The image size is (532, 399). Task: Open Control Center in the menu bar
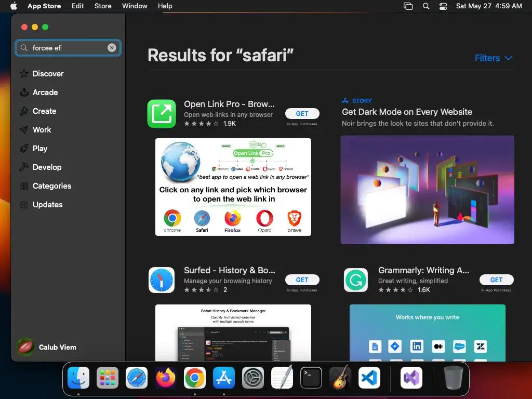tap(443, 6)
